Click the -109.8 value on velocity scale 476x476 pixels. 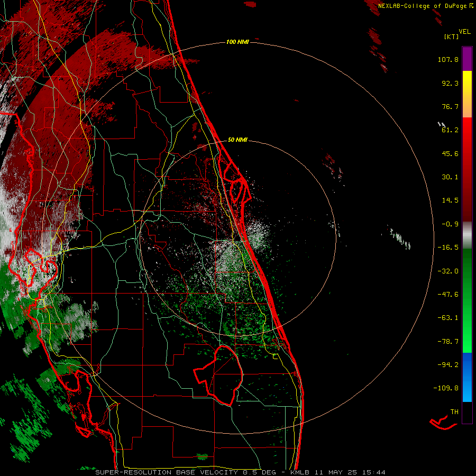click(446, 388)
